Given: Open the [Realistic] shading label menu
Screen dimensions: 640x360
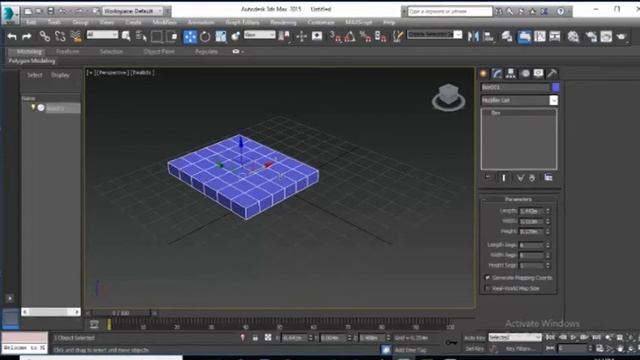Looking at the screenshot, I should pyautogui.click(x=142, y=72).
